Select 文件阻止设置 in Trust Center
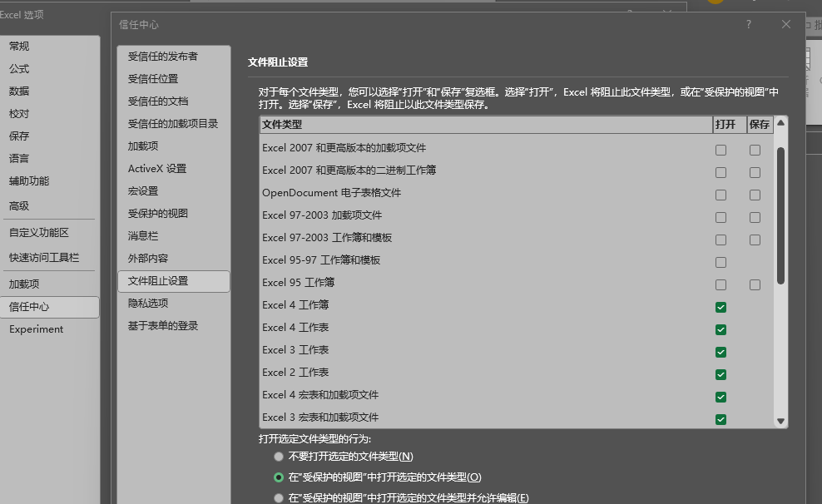The height and width of the screenshot is (504, 822). coord(174,281)
